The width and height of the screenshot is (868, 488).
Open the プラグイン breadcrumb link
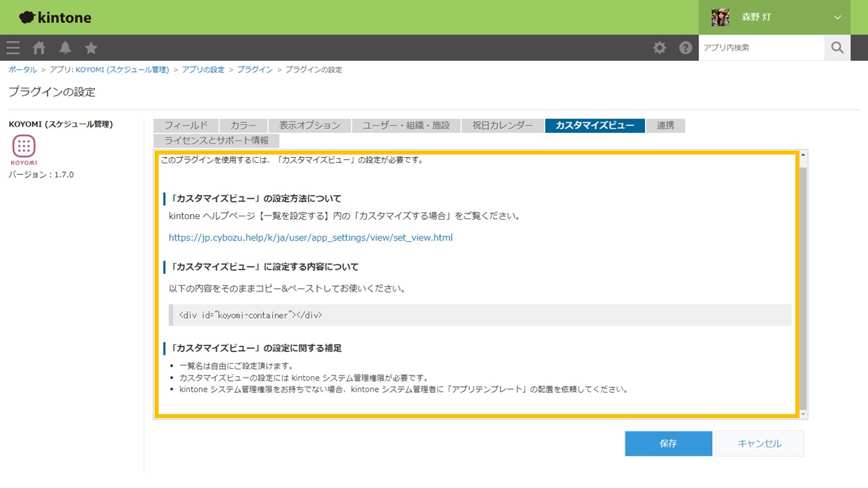(x=255, y=70)
